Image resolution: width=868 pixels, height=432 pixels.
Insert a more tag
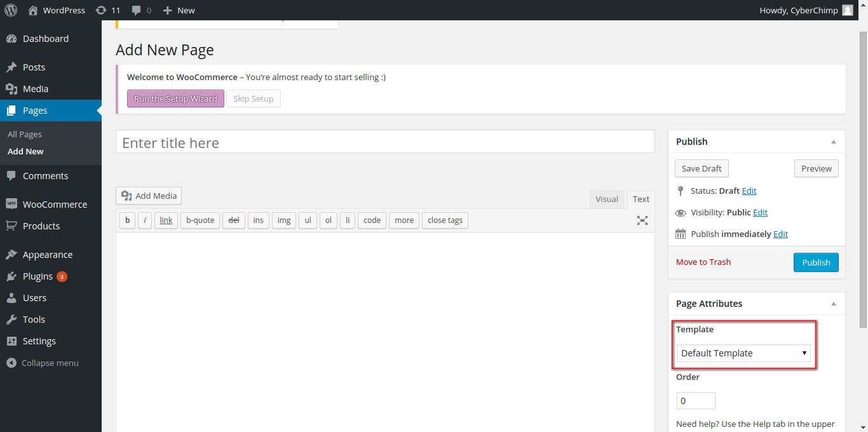click(x=404, y=220)
